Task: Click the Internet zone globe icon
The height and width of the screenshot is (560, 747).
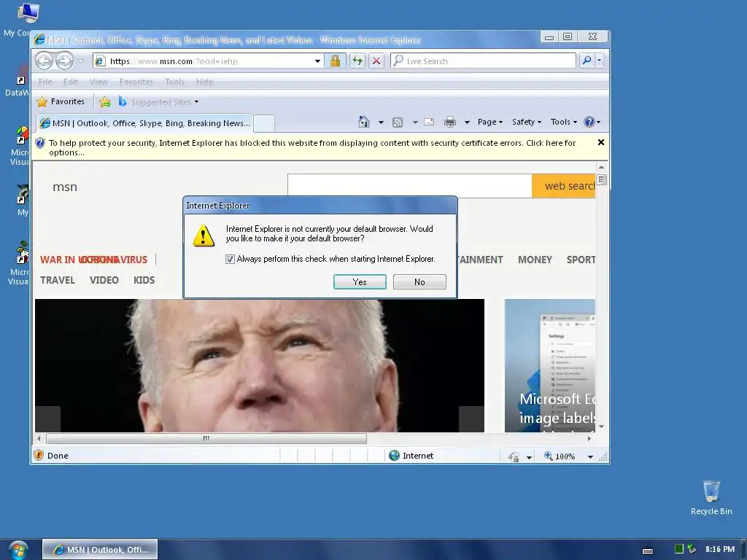Action: (x=394, y=456)
